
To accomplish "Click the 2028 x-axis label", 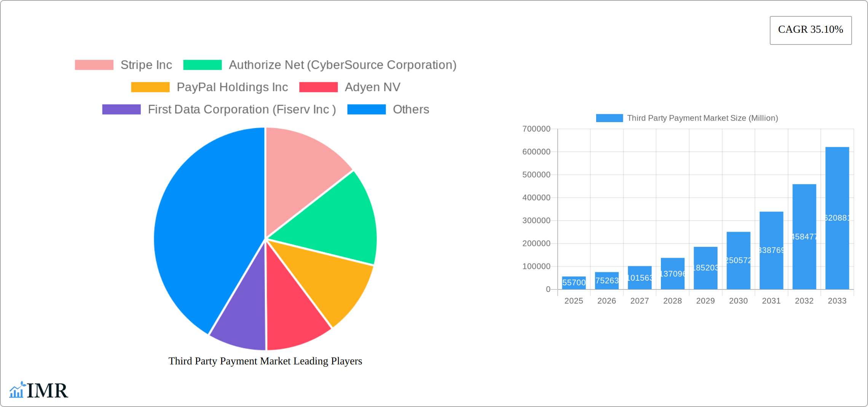I will pyautogui.click(x=673, y=301).
